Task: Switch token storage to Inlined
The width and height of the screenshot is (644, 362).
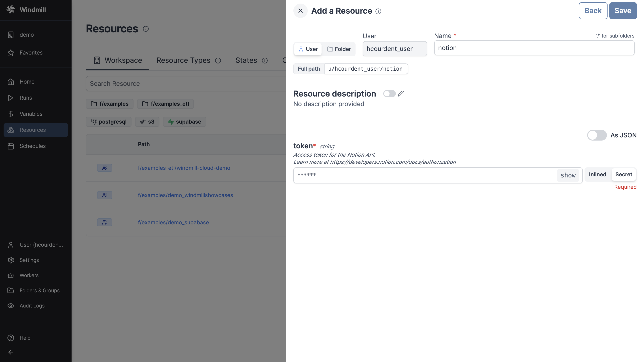Action: [x=597, y=174]
